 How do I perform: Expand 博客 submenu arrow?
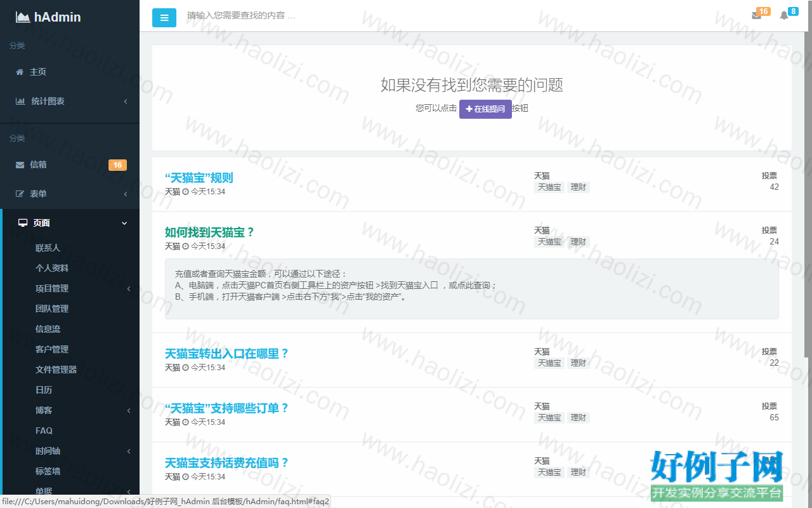point(129,411)
